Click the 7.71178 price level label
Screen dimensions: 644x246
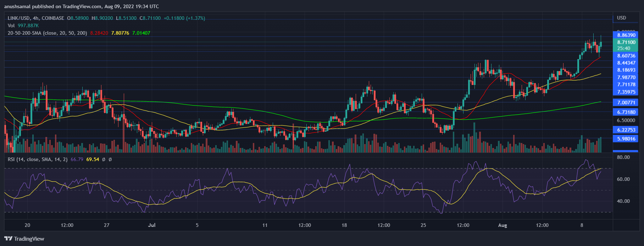click(626, 85)
